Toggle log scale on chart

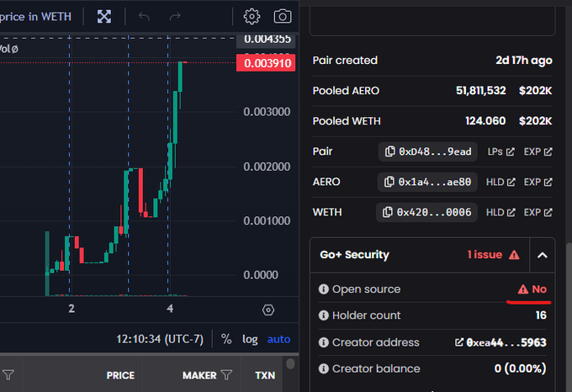(x=250, y=339)
